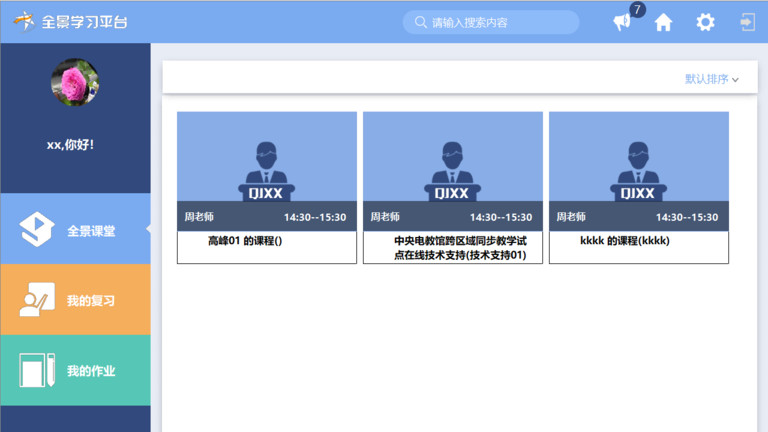Click the logout door icon
Screen dimensions: 768x432
tap(746, 22)
